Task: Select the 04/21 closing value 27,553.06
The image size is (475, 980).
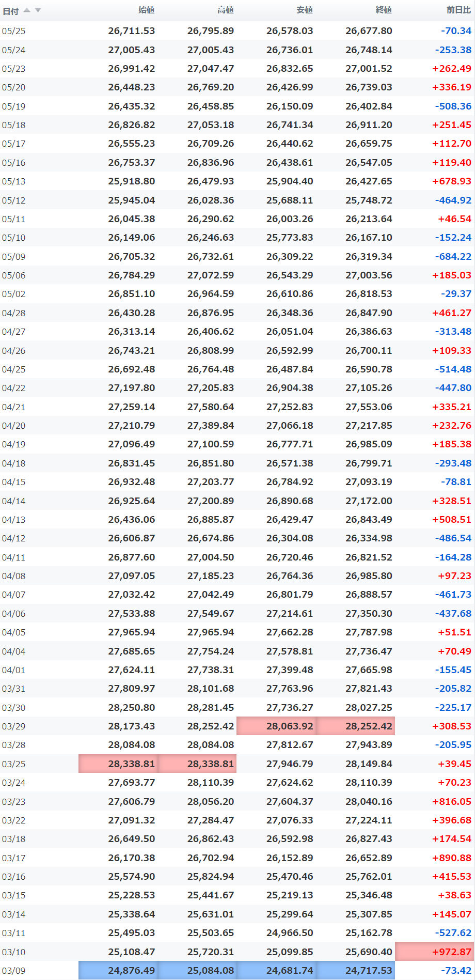Action: point(369,407)
